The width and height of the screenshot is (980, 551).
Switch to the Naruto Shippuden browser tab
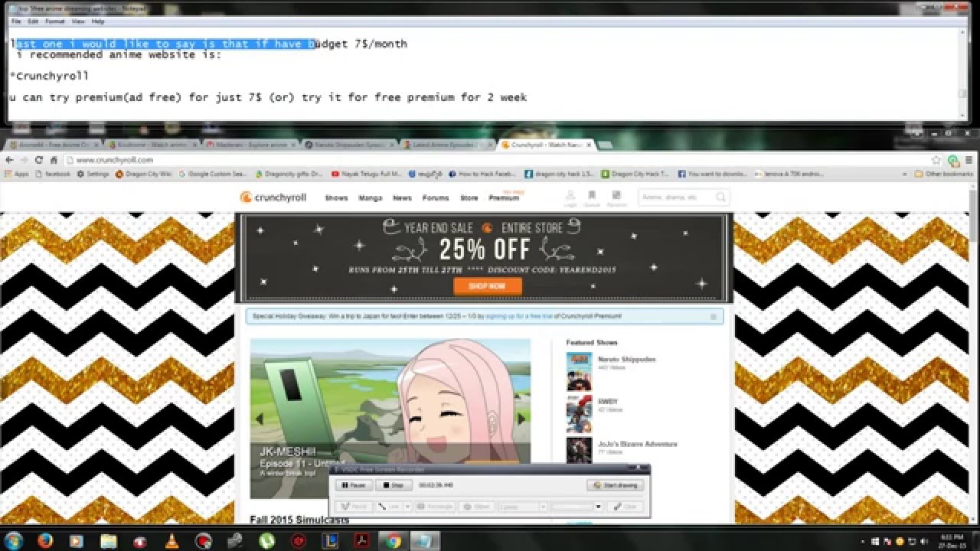(x=349, y=144)
